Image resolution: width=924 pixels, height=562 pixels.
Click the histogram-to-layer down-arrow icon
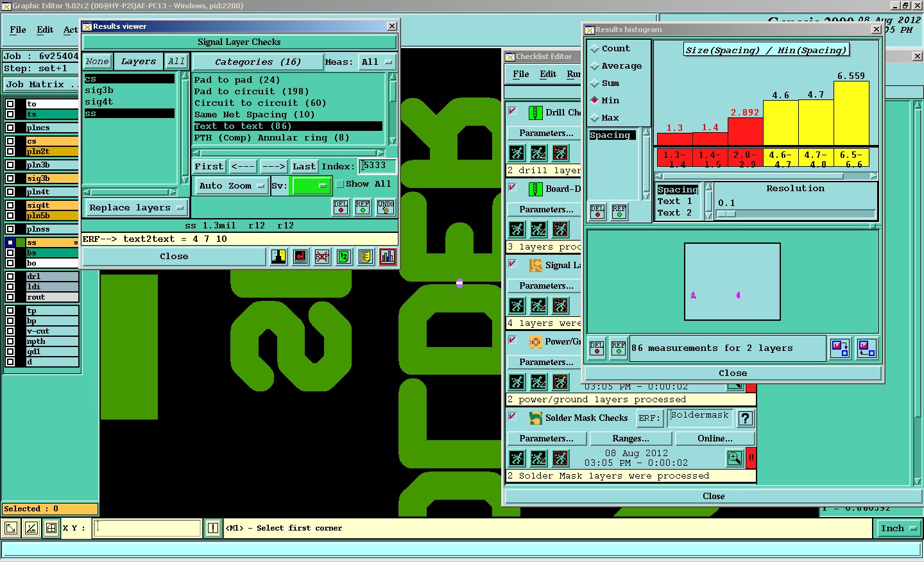(x=840, y=348)
